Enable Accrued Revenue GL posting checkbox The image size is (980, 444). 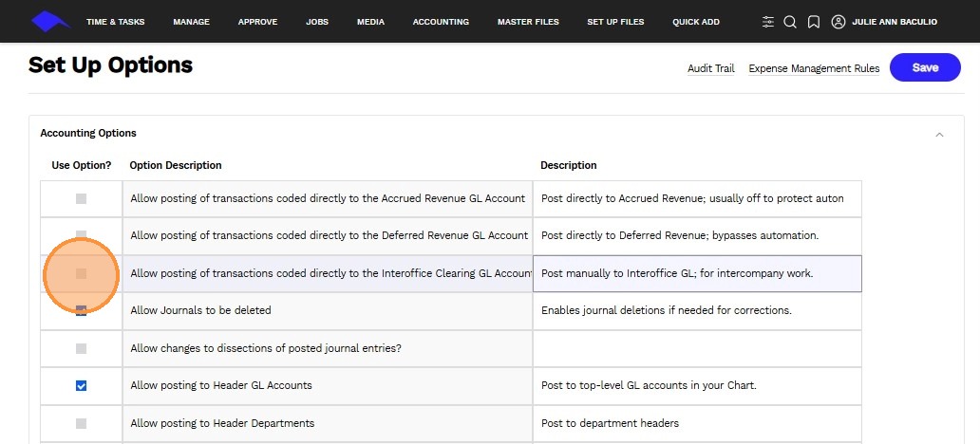pyautogui.click(x=81, y=199)
